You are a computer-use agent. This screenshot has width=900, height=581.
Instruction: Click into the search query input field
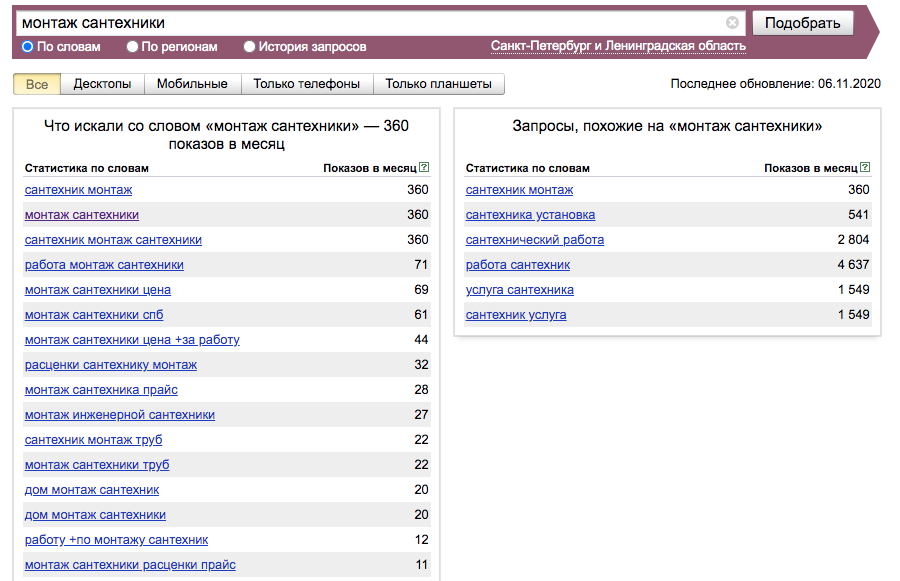point(370,23)
